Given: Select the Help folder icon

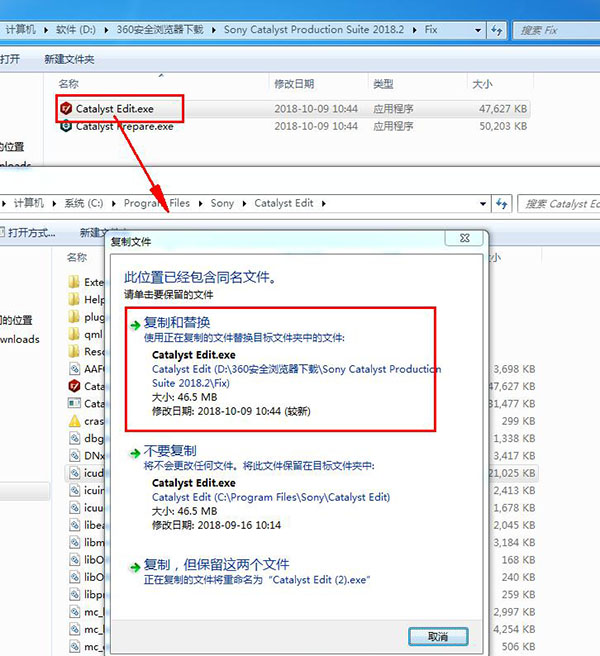Looking at the screenshot, I should tap(74, 299).
